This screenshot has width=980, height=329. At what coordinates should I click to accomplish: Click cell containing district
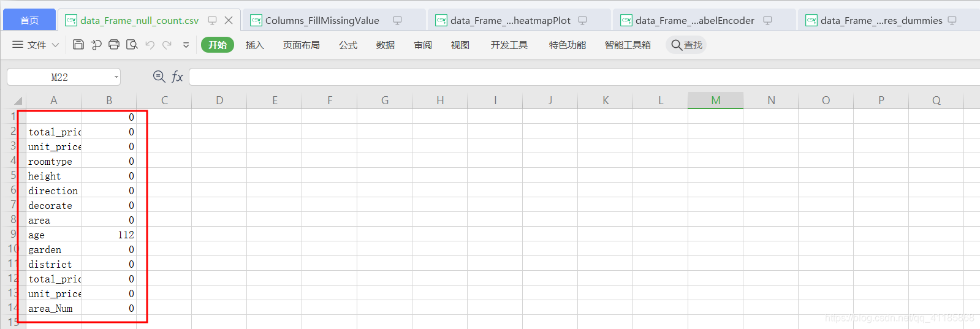(54, 264)
